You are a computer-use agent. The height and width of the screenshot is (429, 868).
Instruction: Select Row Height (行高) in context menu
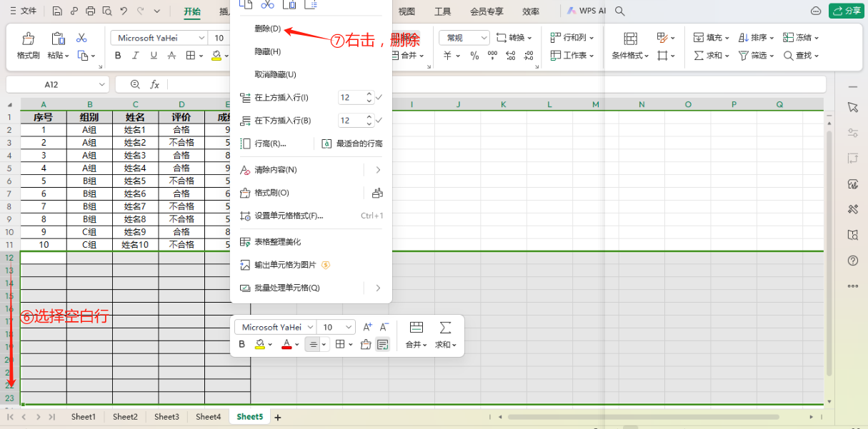270,143
